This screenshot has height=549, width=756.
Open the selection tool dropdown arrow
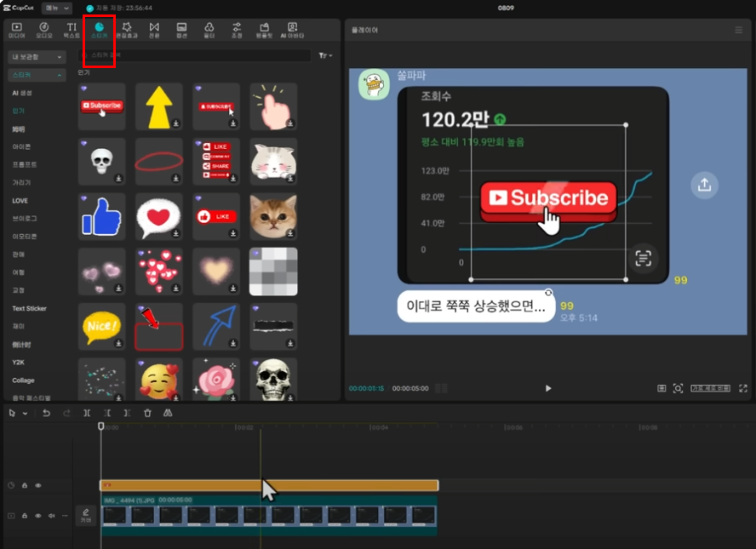coord(25,414)
